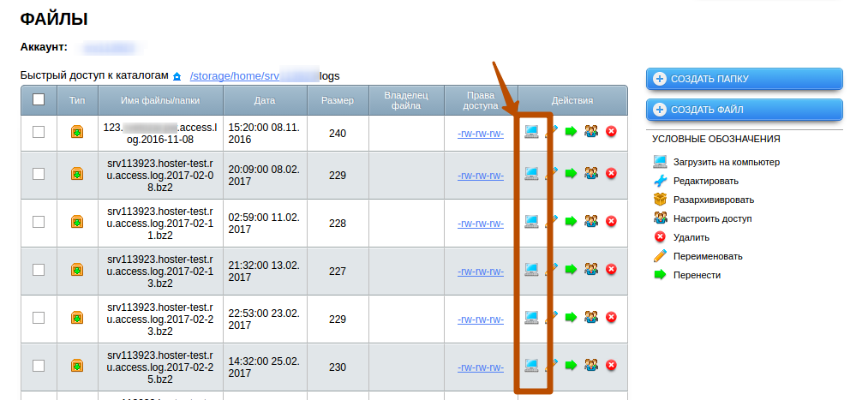Check the box for access.log.2016-11-08 row
The width and height of the screenshot is (868, 400).
point(39,132)
